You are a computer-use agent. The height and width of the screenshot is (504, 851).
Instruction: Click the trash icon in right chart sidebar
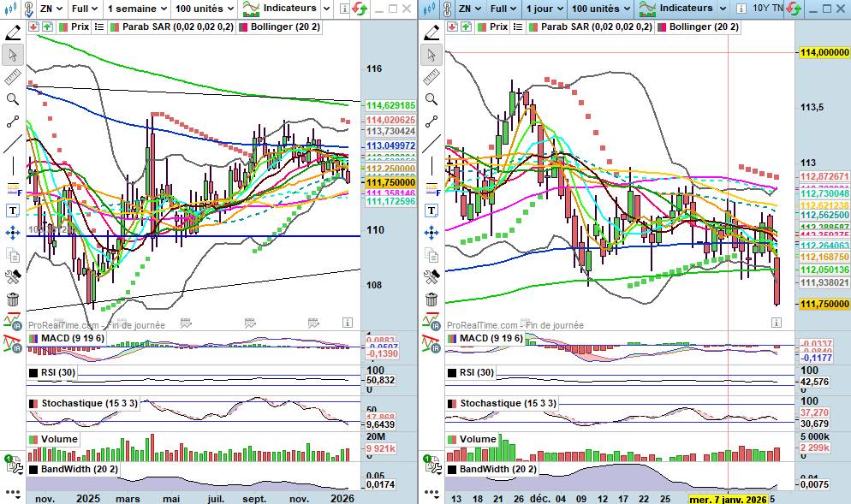point(431,299)
